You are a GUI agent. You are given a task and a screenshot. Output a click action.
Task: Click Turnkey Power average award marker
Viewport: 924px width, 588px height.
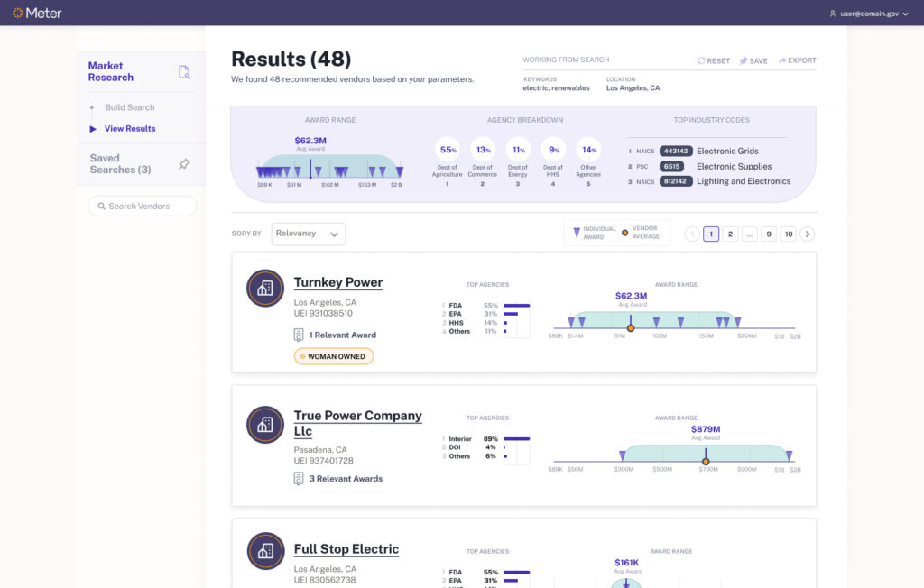[631, 328]
